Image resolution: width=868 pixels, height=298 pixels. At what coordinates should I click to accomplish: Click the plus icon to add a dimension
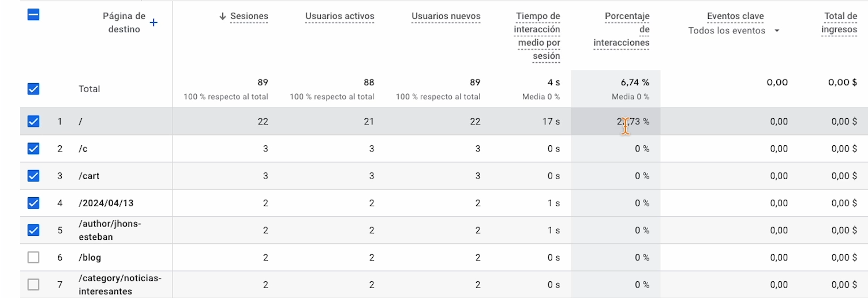click(154, 23)
